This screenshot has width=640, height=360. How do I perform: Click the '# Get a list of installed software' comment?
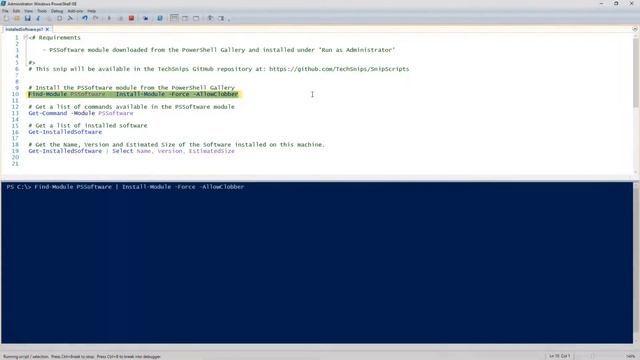click(x=88, y=126)
